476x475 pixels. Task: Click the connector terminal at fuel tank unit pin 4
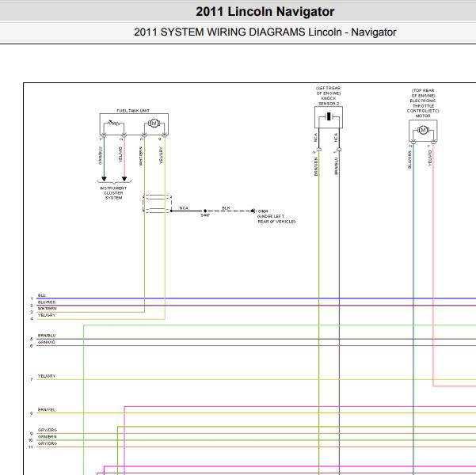click(165, 135)
